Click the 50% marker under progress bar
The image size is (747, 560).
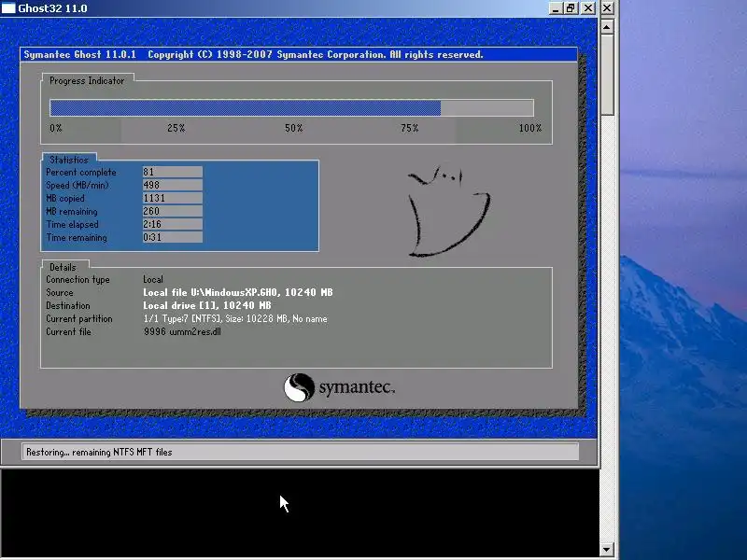click(x=293, y=128)
